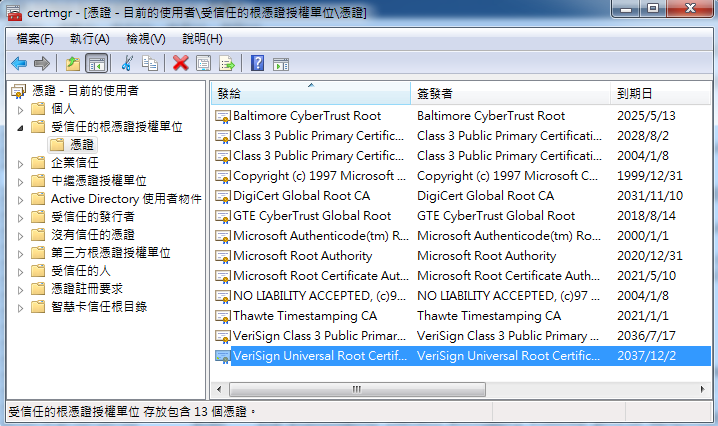Select 第三方根憑證授權單位 in the tree
The image size is (718, 426).
point(111,252)
